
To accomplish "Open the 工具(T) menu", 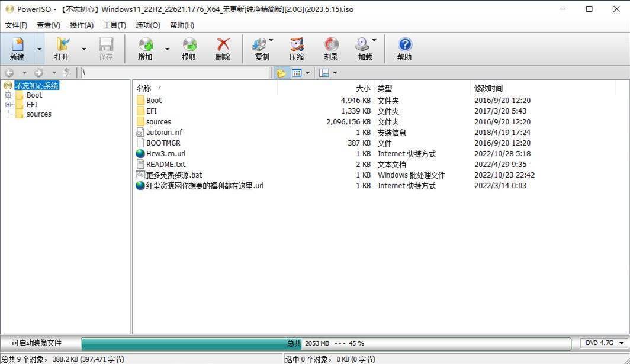I will coord(114,25).
